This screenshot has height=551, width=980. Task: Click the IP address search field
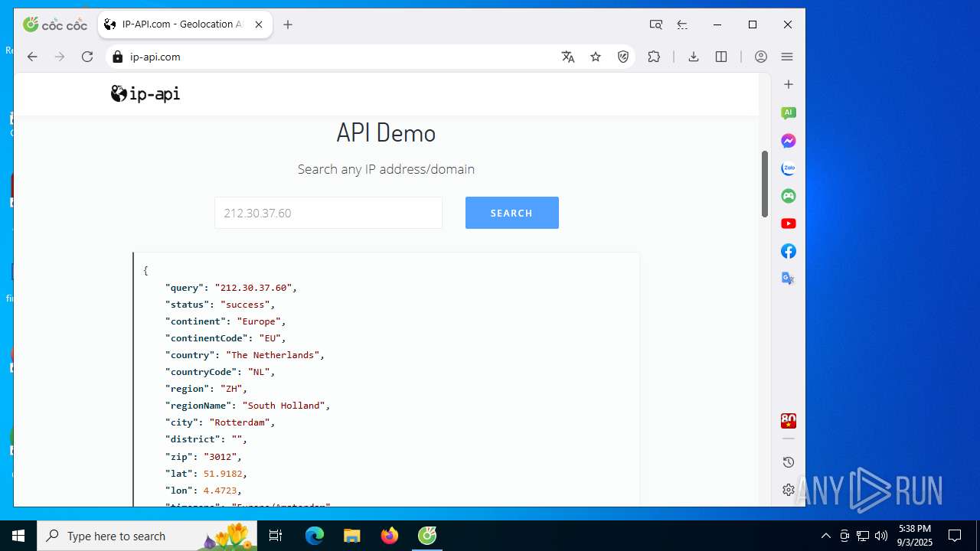point(328,213)
